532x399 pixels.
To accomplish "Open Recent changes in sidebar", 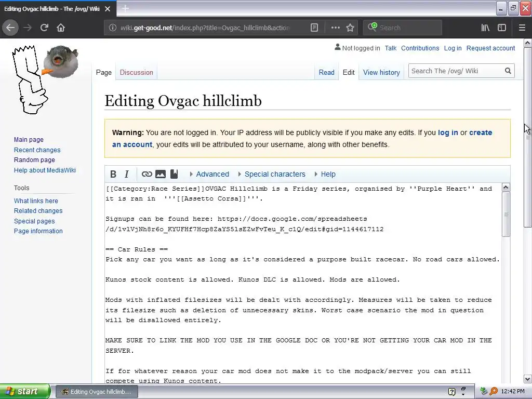I will (37, 150).
